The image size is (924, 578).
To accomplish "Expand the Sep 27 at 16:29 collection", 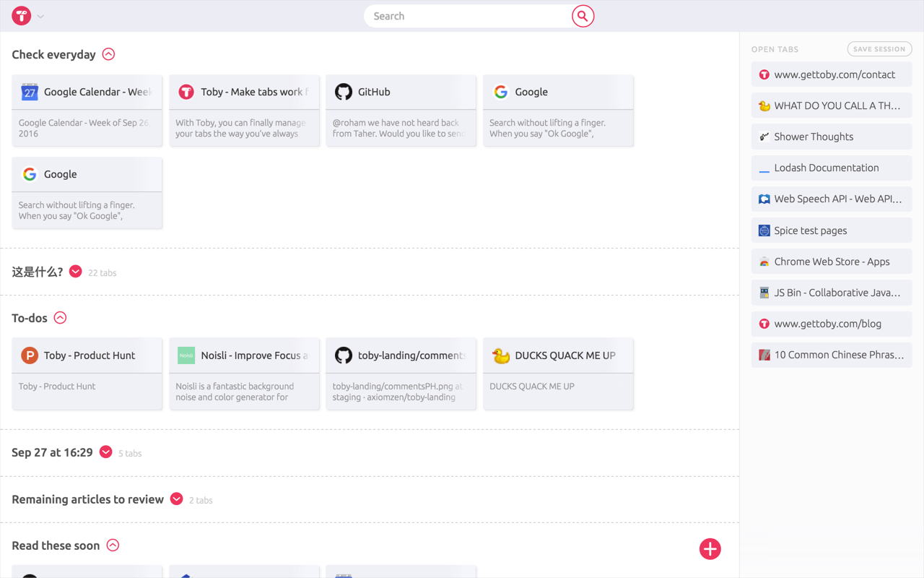I will click(x=106, y=452).
